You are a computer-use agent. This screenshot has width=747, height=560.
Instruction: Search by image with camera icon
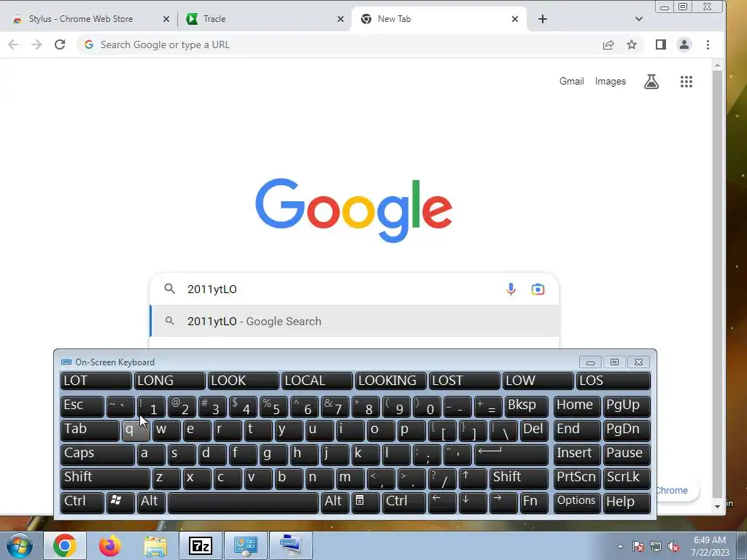(x=538, y=289)
